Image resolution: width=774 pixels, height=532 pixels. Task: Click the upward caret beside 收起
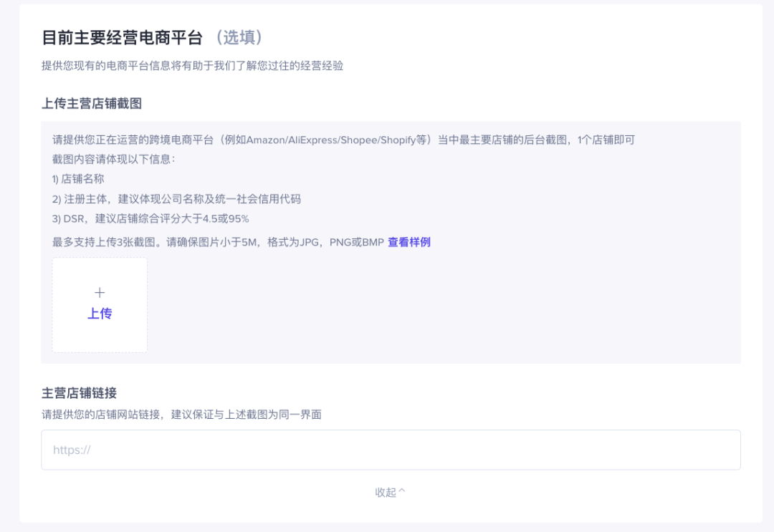coord(402,491)
